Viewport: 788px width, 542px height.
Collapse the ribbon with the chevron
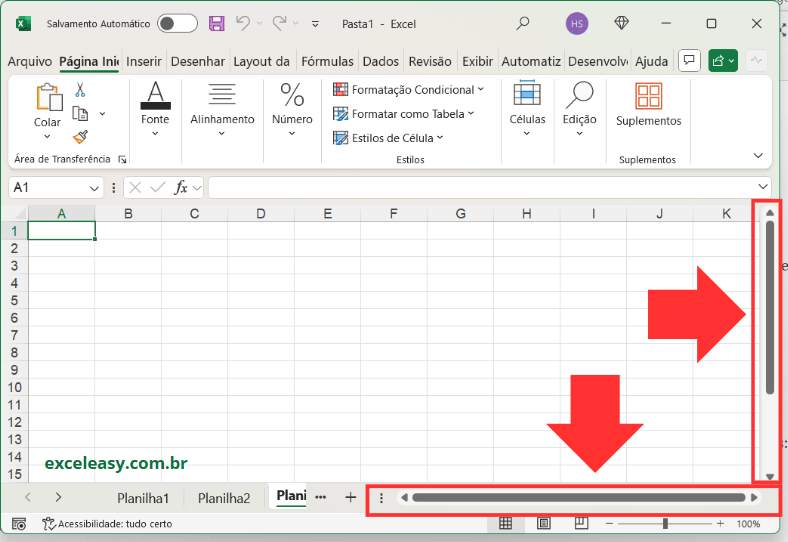click(757, 155)
